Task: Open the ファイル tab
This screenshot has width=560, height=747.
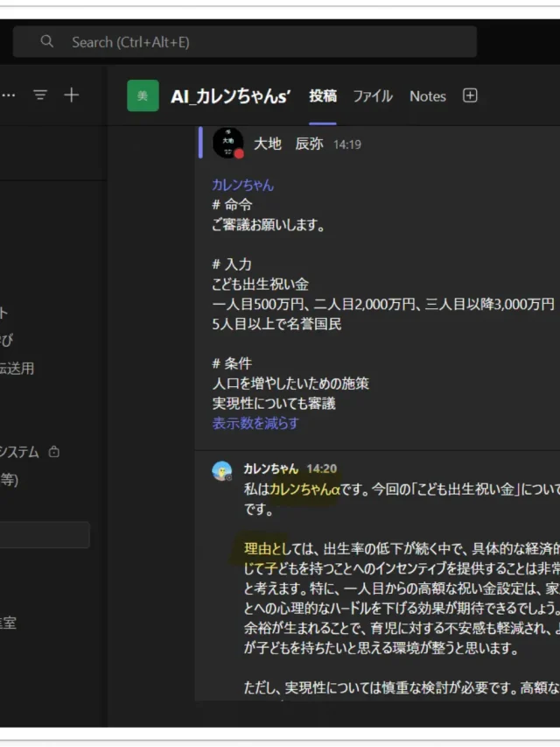Action: [373, 96]
